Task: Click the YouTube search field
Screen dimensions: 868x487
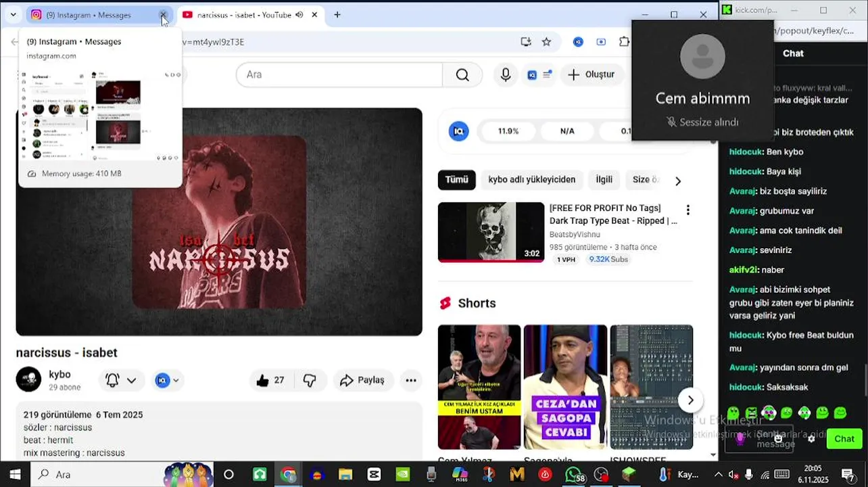Action: (x=339, y=74)
